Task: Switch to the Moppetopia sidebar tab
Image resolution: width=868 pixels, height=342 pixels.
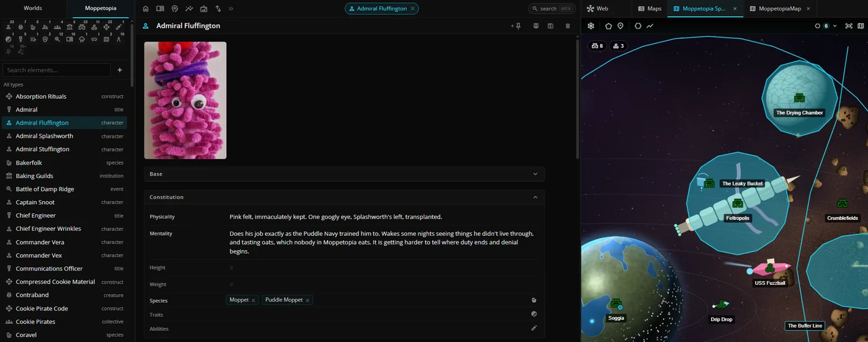Action: coord(100,9)
